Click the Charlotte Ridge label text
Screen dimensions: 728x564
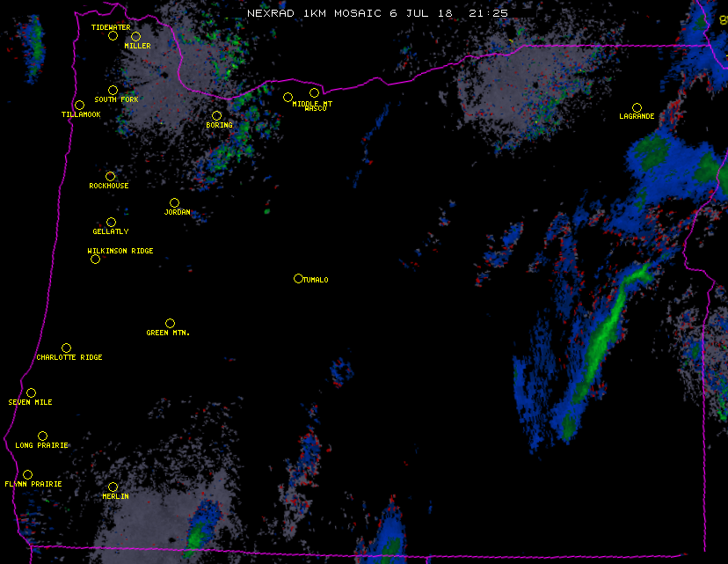pyautogui.click(x=69, y=358)
